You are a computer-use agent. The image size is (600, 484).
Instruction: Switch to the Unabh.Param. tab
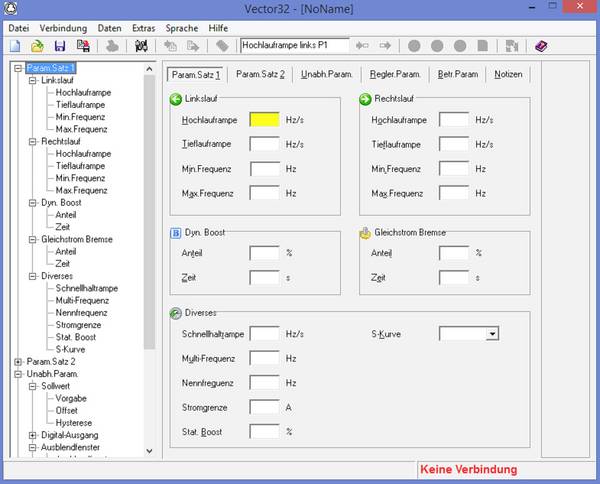click(x=327, y=74)
